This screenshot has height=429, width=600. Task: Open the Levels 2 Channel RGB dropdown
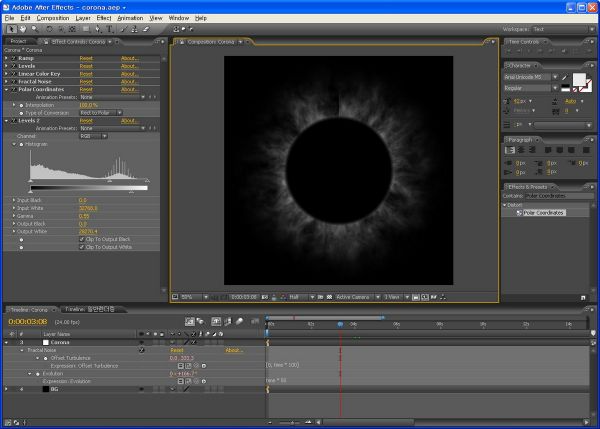(x=93, y=136)
